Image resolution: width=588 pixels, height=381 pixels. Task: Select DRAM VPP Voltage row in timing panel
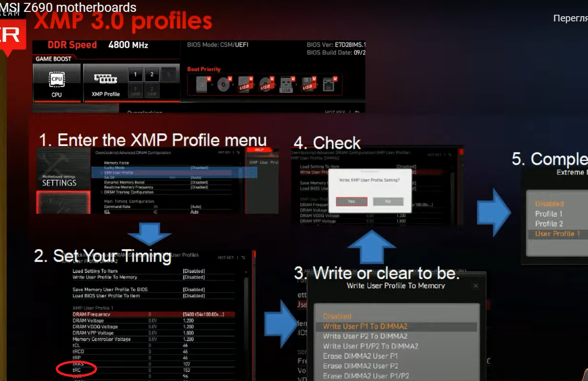pyautogui.click(x=155, y=333)
